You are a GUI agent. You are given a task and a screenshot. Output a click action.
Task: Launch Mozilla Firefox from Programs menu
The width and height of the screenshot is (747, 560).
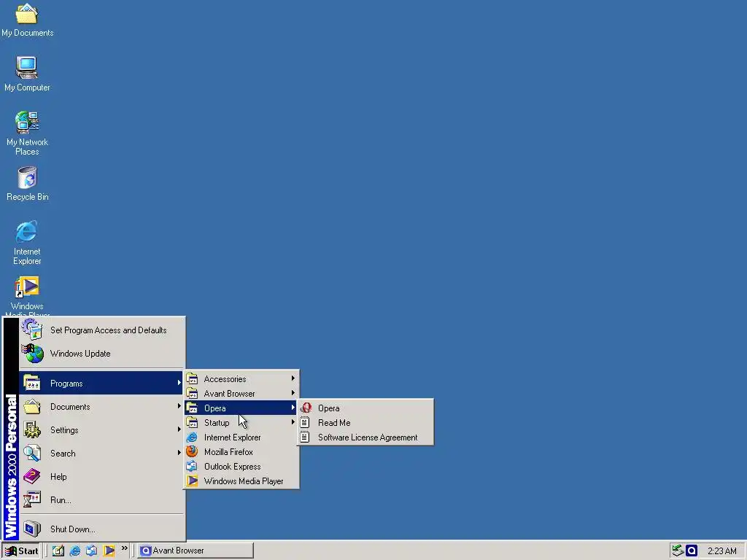pos(241,452)
